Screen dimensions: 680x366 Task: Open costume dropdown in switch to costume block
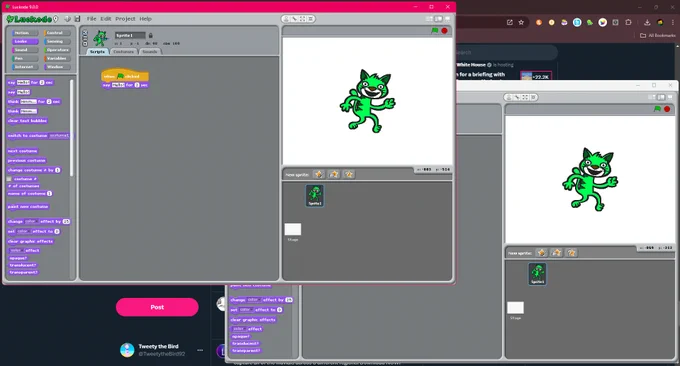[x=59, y=136]
